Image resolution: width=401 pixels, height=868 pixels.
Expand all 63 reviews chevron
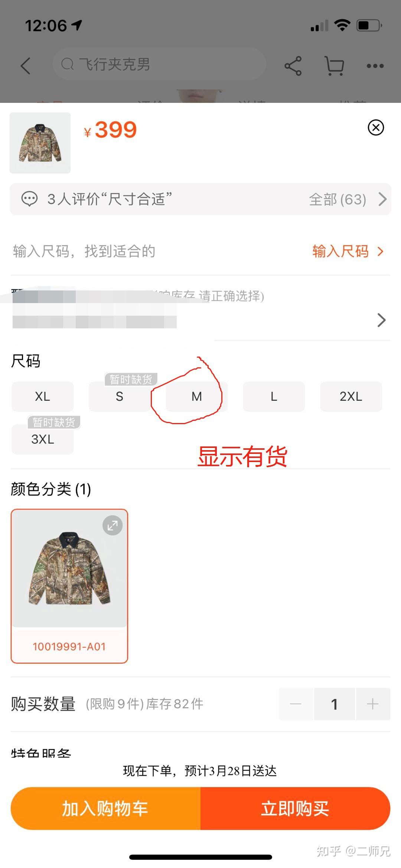click(382, 199)
